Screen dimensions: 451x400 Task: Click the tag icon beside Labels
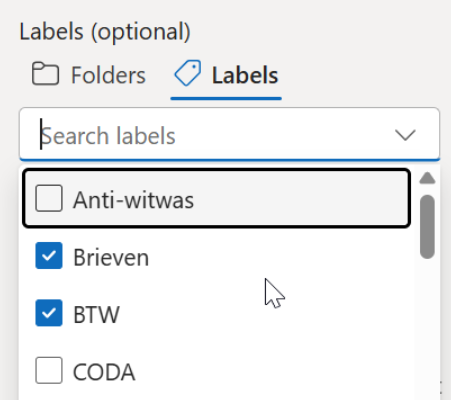[188, 73]
